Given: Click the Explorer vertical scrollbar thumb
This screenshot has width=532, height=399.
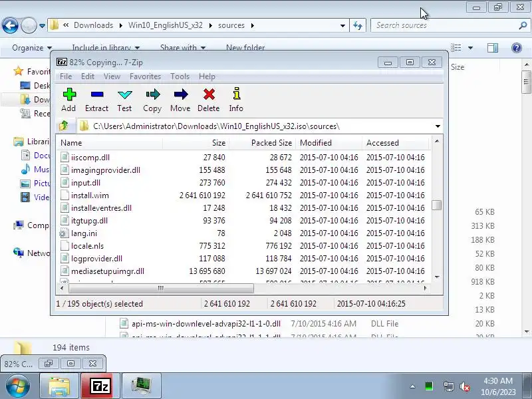Looking at the screenshot, I should click(526, 81).
